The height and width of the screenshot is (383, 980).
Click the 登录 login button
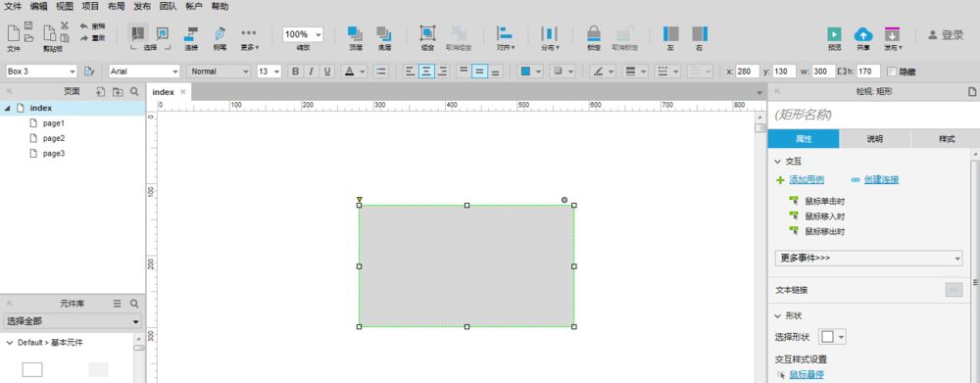[x=946, y=35]
